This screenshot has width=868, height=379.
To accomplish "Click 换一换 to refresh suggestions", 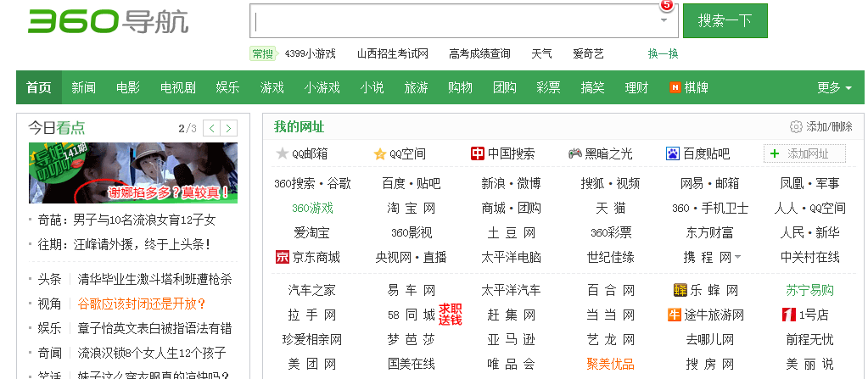I will [x=664, y=53].
